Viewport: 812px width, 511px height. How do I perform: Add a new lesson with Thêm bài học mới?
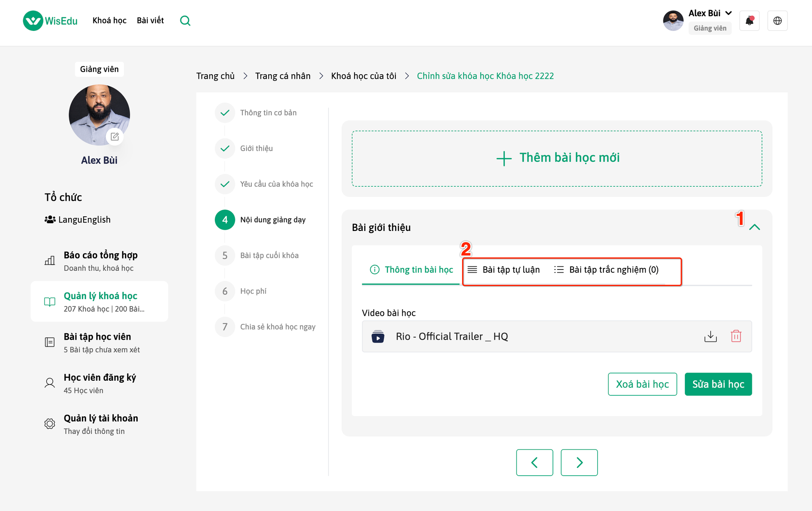click(x=557, y=158)
